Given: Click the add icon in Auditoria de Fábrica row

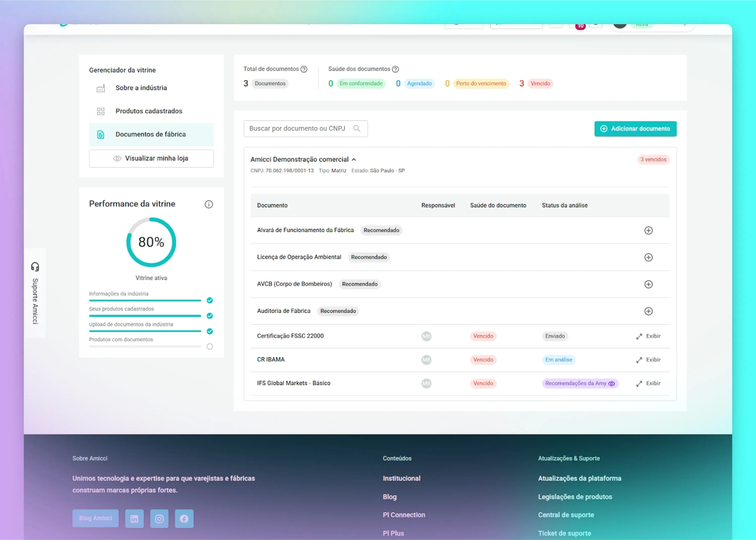Looking at the screenshot, I should (648, 311).
